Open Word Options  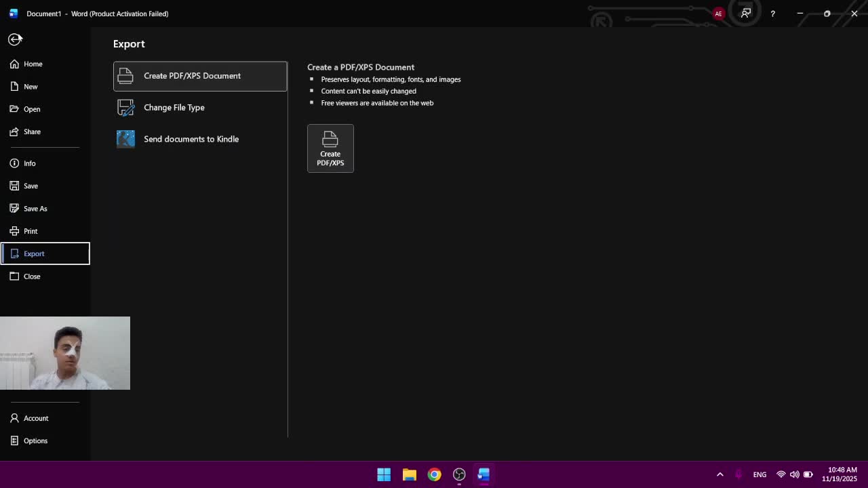tap(35, 441)
